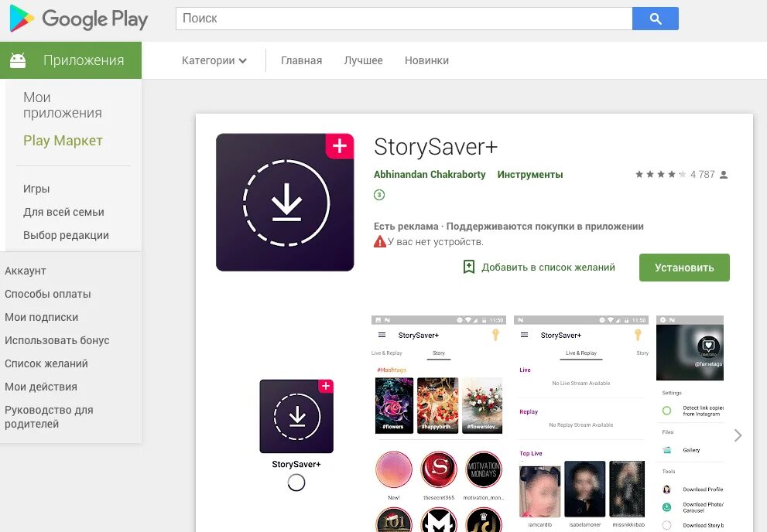Open Руководство для родителей link
The width and height of the screenshot is (767, 532).
coord(49,417)
